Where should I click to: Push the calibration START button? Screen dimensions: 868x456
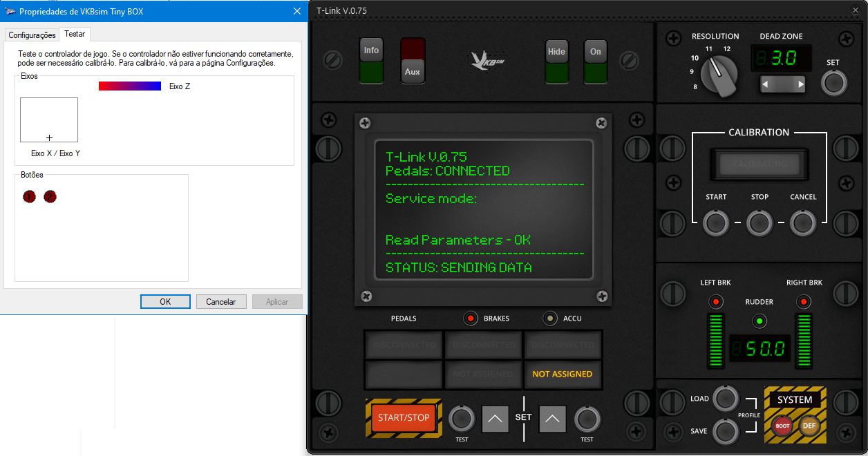pyautogui.click(x=716, y=223)
